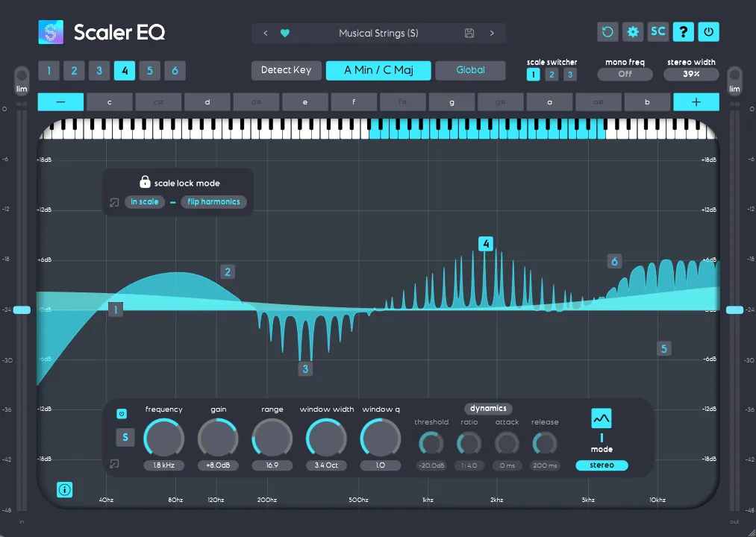Switch to band tab 3
Viewport: 756px width, 537px height.
[x=99, y=71]
